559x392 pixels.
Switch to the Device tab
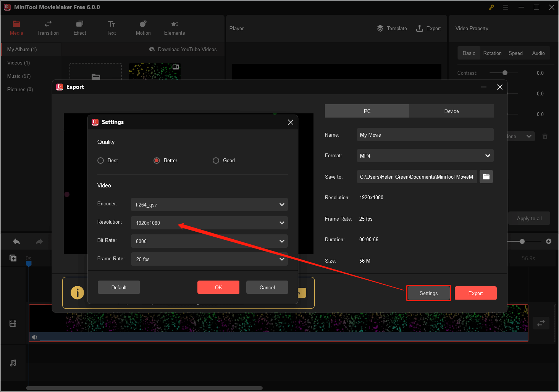[x=451, y=111]
